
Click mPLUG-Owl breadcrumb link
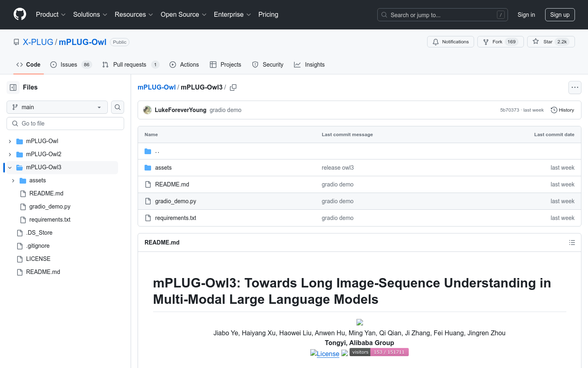(156, 88)
